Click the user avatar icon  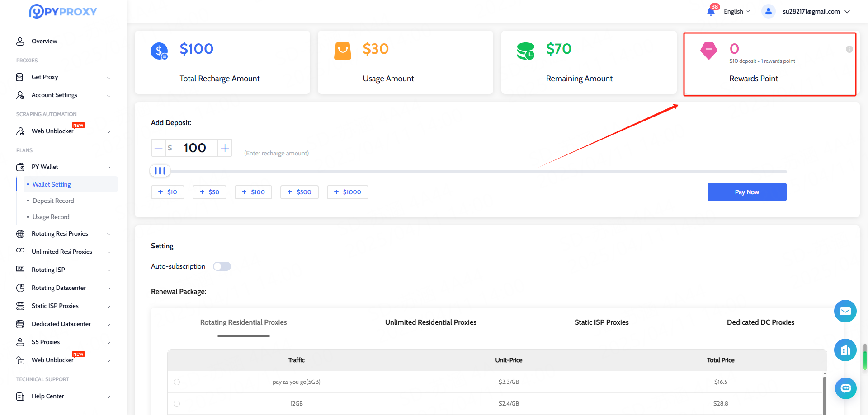tap(768, 11)
